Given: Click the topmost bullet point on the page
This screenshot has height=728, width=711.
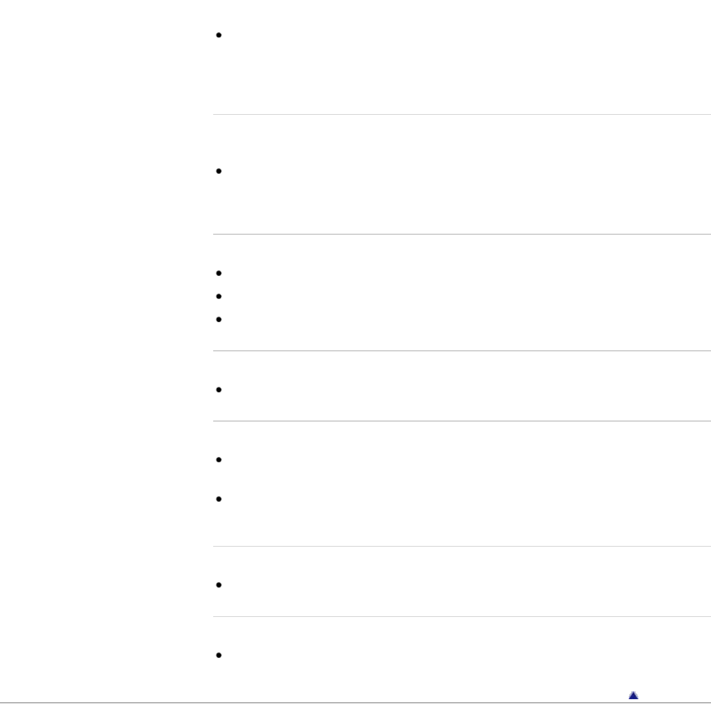Looking at the screenshot, I should tap(219, 35).
